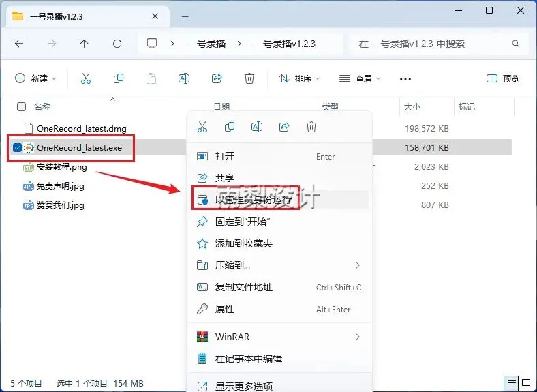Click Share icon in the context menu
Viewport: 537px width, 392px height.
(284, 127)
